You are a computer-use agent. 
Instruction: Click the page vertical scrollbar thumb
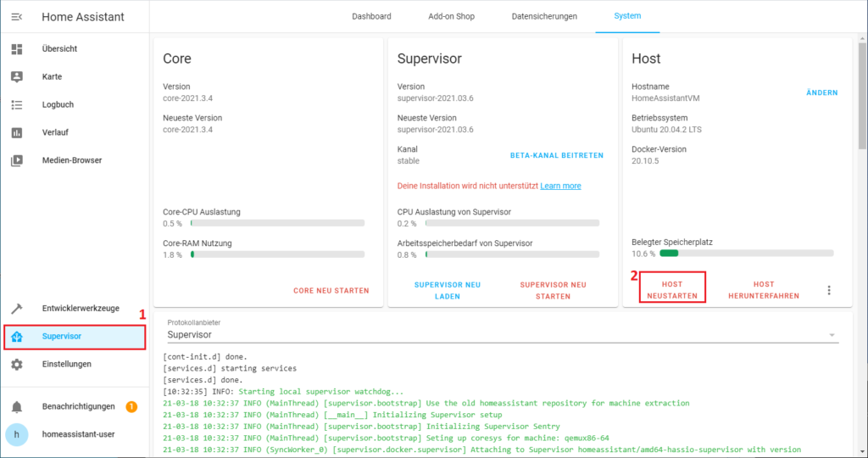(862, 97)
